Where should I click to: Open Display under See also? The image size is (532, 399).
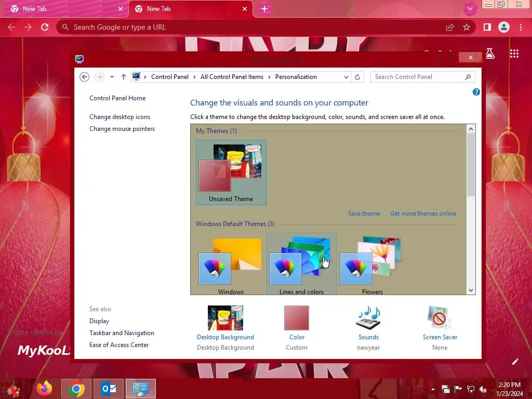99,321
